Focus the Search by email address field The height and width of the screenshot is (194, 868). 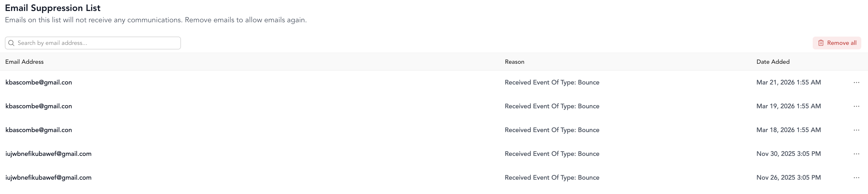pyautogui.click(x=93, y=43)
